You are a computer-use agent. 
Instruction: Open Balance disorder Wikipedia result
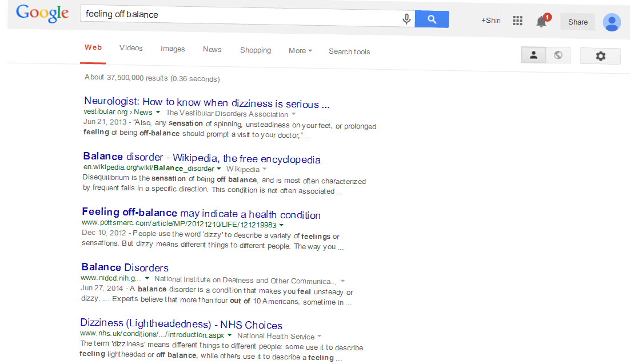(x=202, y=158)
